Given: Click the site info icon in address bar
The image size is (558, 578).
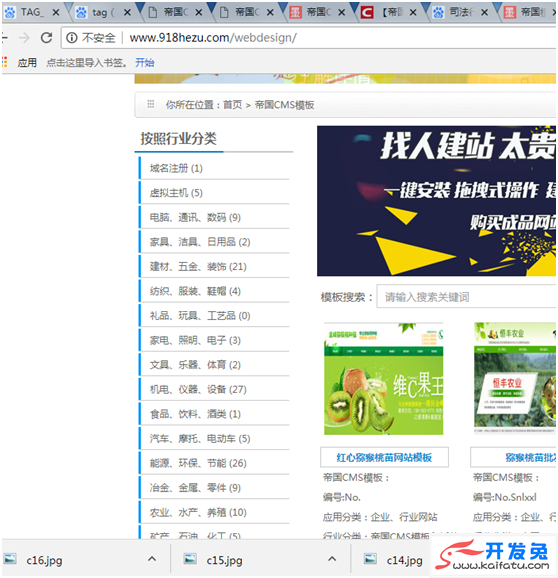Looking at the screenshot, I should coord(72,38).
